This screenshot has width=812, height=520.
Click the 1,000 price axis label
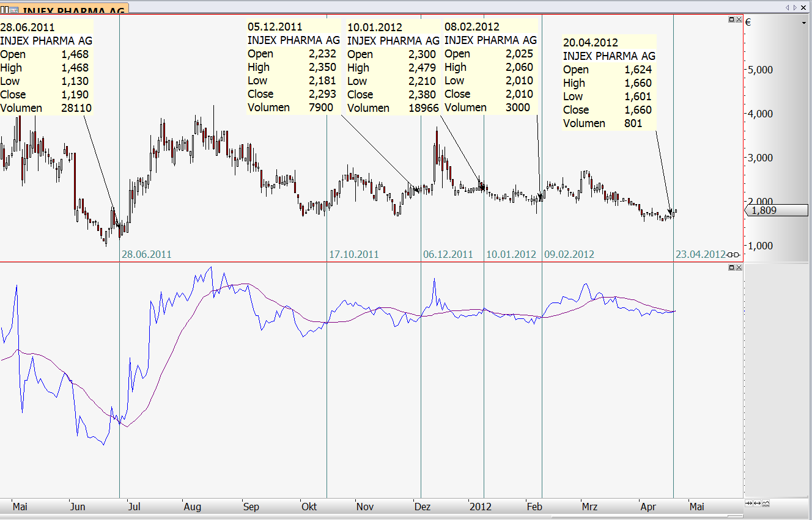click(x=760, y=246)
